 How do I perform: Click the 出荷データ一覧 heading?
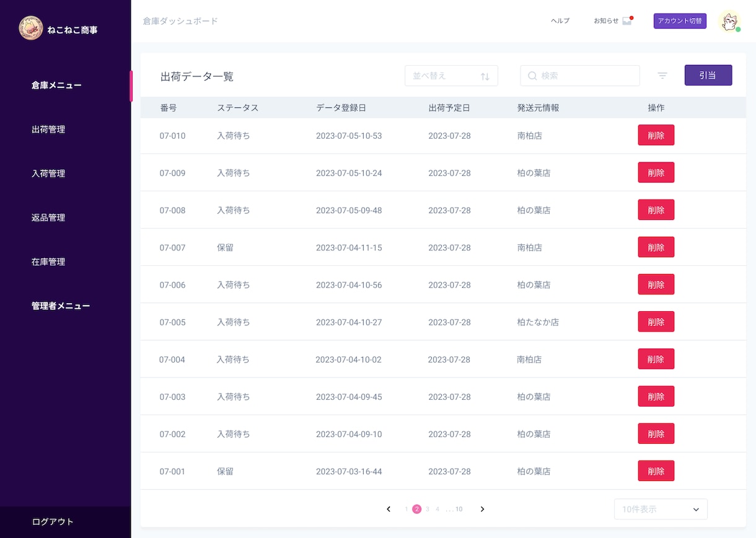click(197, 77)
